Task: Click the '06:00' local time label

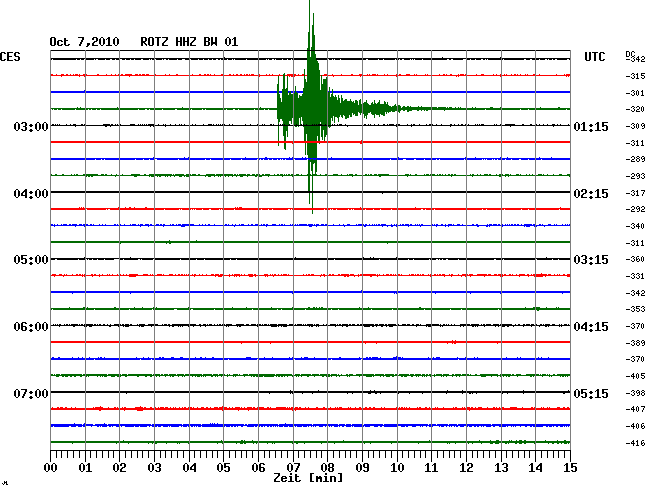Action: click(x=31, y=327)
